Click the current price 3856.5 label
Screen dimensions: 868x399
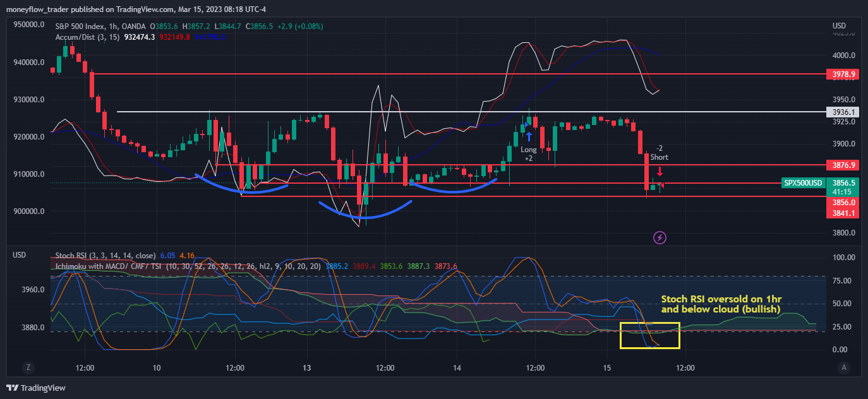click(844, 182)
